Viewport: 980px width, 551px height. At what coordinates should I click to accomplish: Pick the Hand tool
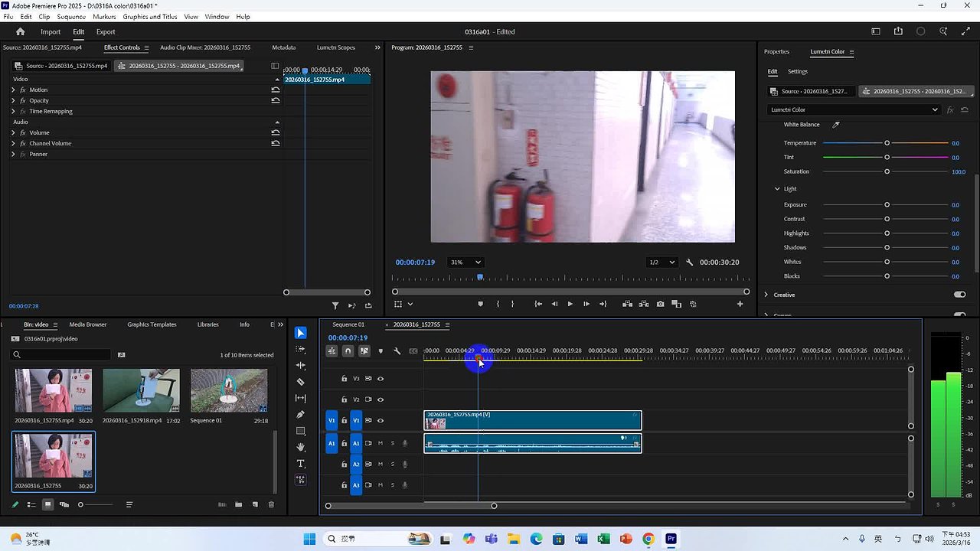coord(300,447)
